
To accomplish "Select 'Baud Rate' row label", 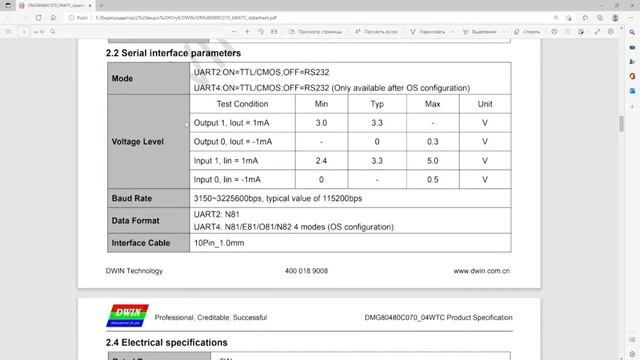I will point(131,198).
